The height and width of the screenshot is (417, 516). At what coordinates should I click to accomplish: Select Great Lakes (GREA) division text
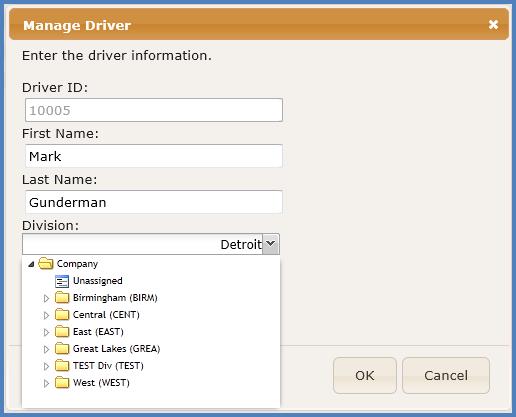click(116, 349)
